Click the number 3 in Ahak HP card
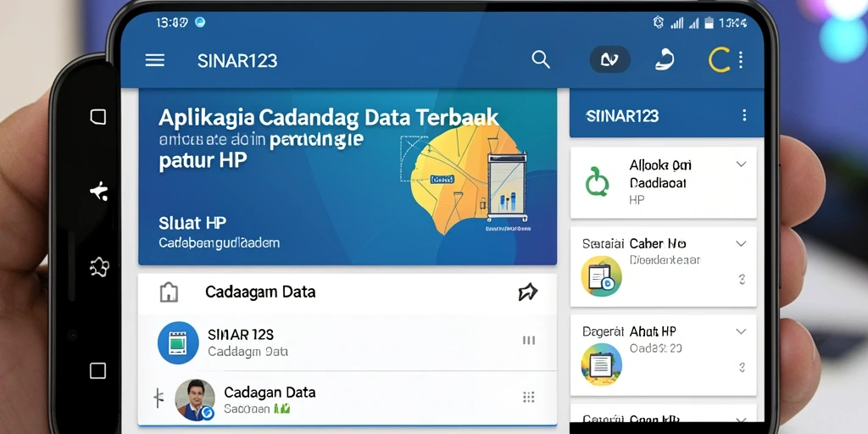Image resolution: width=868 pixels, height=434 pixels. tap(742, 367)
